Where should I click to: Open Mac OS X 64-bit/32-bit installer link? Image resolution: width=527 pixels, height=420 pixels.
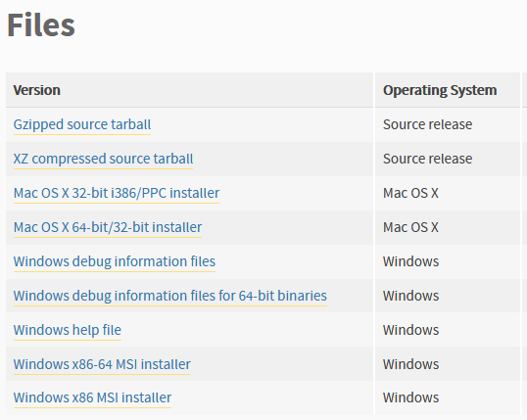pyautogui.click(x=108, y=227)
